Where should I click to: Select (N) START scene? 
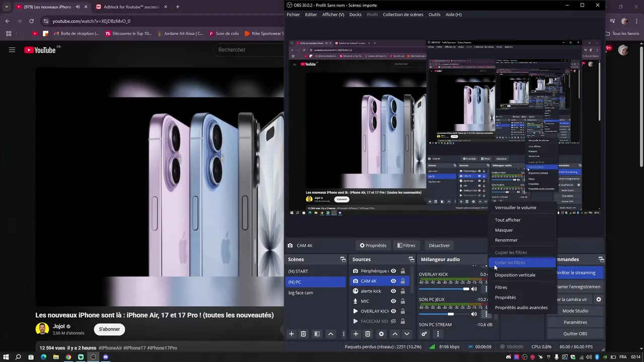[315, 271]
